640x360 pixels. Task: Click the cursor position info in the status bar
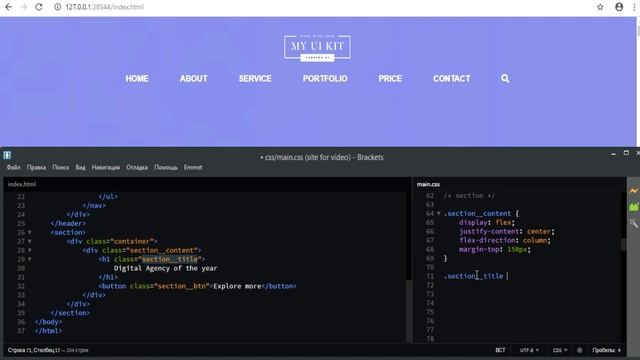[48, 350]
